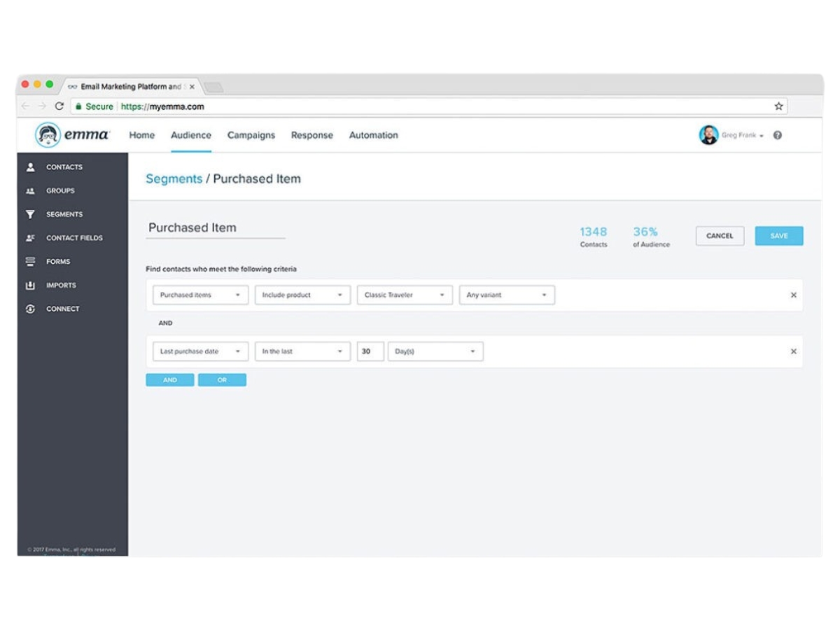The height and width of the screenshot is (630, 840).
Task: Remove the Last purchase date row
Action: click(793, 351)
